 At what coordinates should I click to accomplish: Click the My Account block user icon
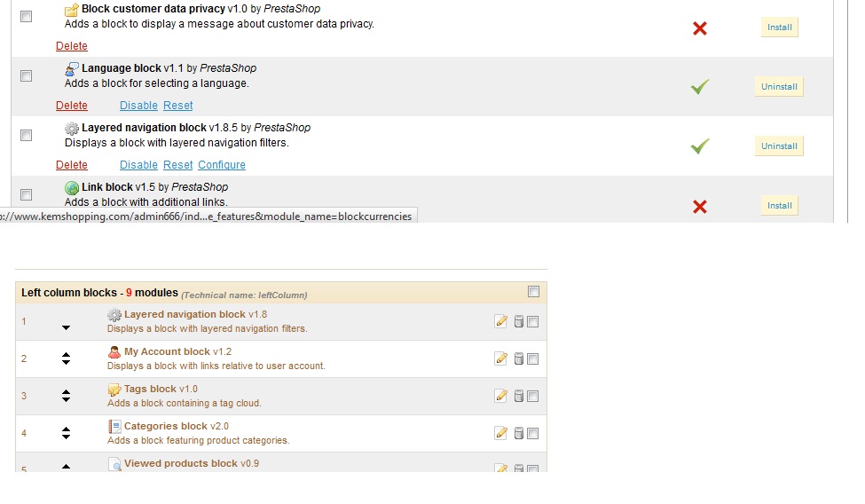114,352
